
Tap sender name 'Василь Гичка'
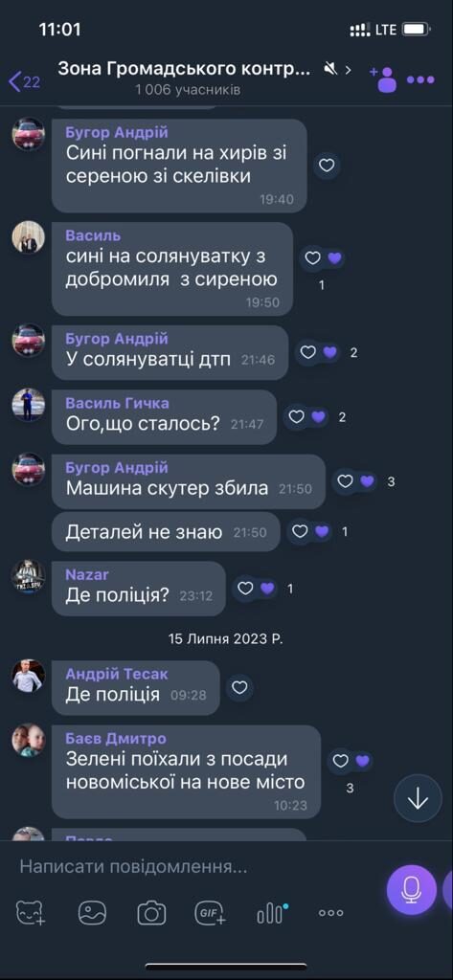pos(117,403)
